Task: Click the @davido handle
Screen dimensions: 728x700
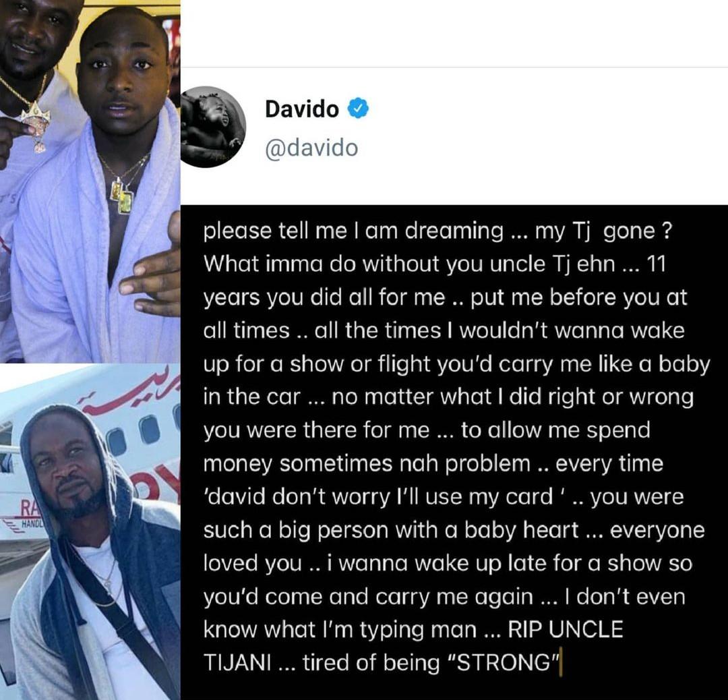Action: pos(311,148)
